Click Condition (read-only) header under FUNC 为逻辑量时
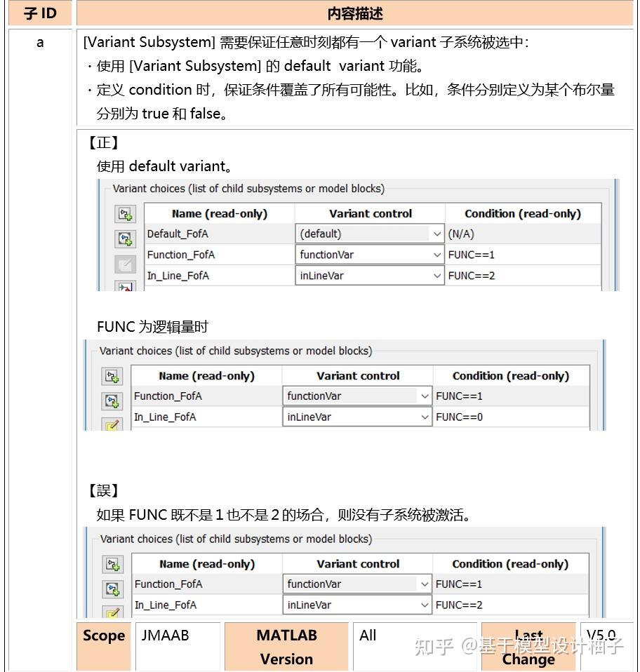 point(511,376)
